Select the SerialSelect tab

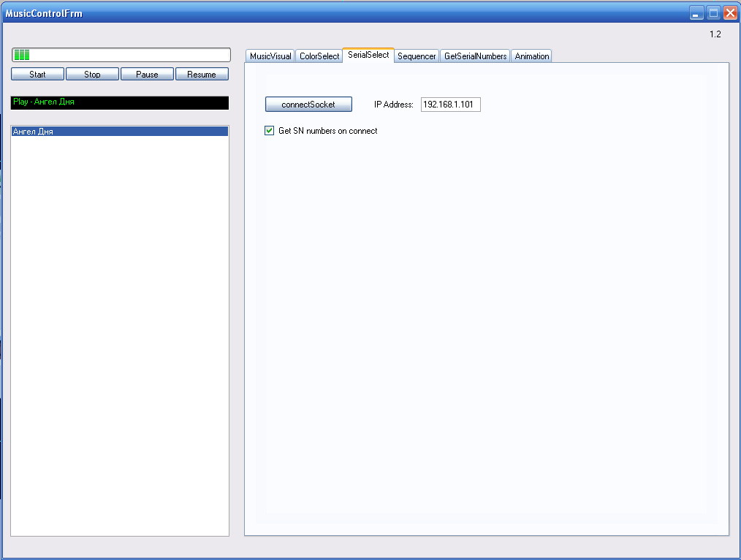coord(368,56)
